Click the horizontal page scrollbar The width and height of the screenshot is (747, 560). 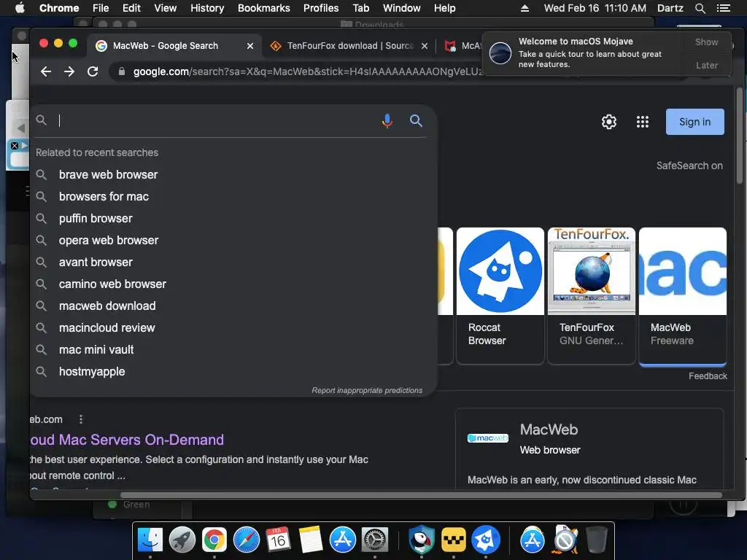(x=421, y=495)
